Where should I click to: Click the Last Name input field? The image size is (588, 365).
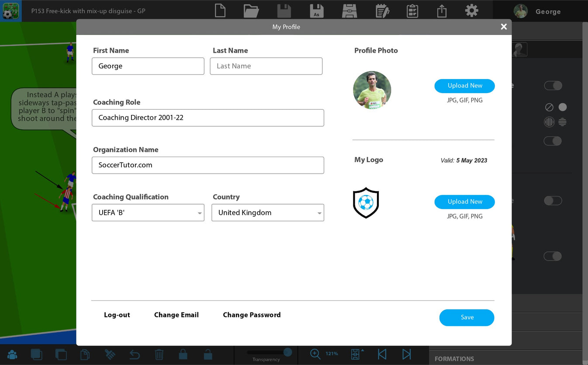(x=266, y=66)
